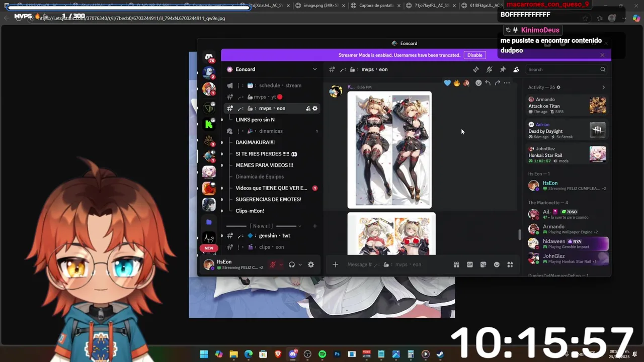Open Discord direct messages home icon

pos(209,57)
